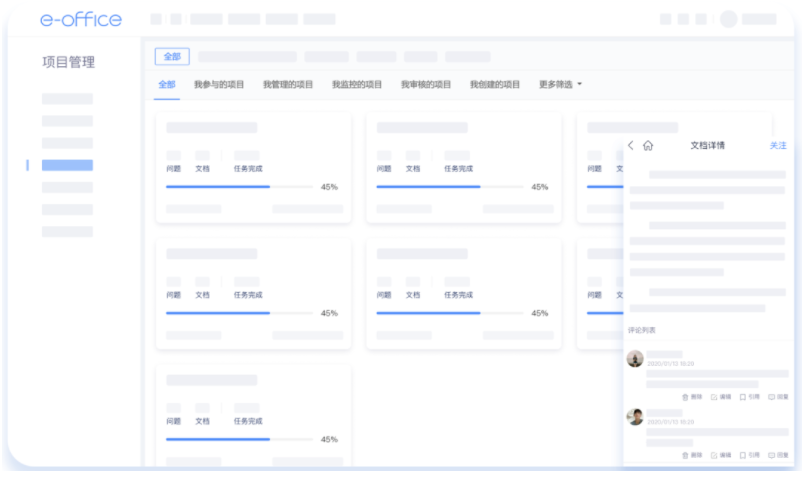Click the first project card's 45% progress bar
The width and height of the screenshot is (802, 481).
[x=240, y=187]
